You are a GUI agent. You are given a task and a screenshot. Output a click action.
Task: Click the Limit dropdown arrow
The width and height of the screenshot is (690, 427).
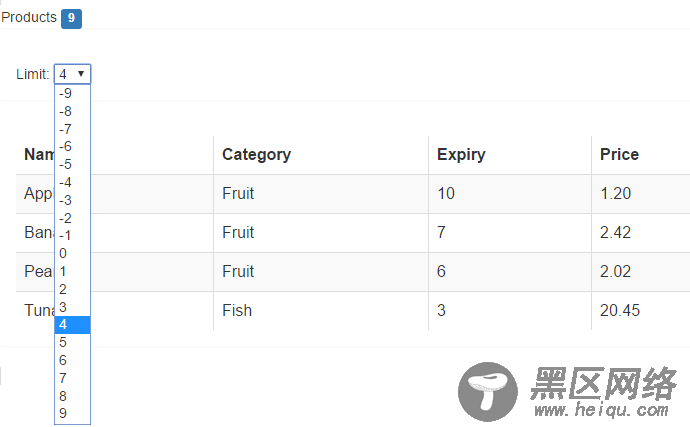(81, 74)
